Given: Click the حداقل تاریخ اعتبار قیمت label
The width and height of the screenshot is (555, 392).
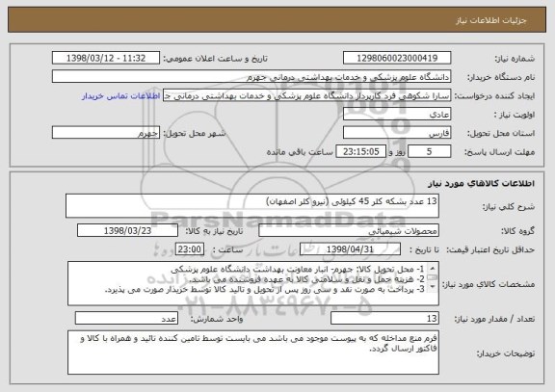Looking at the screenshot, I should pos(490,249).
